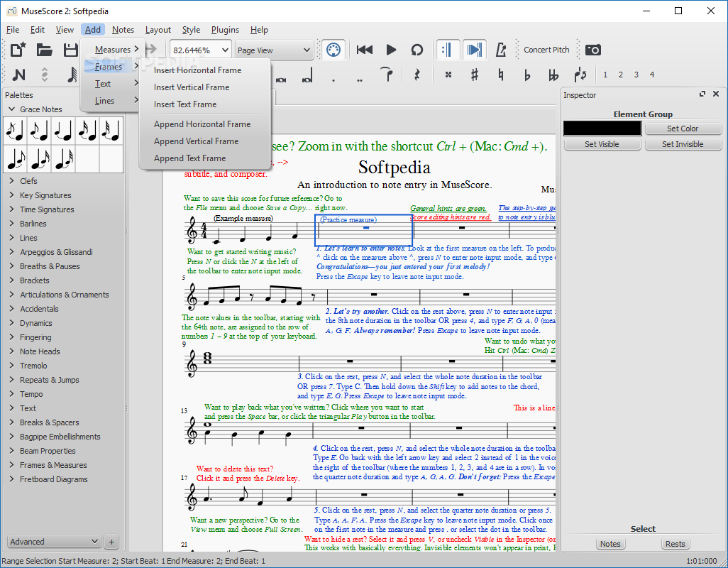Screen dimensions: 728x568
Task: Apply the sharp accidental
Action: click(x=475, y=75)
